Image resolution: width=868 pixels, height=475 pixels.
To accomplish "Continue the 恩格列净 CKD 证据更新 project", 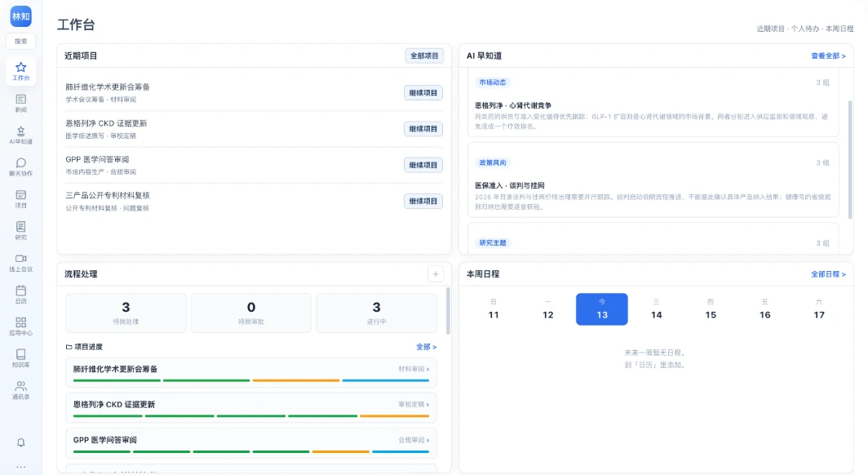I will pyautogui.click(x=423, y=129).
